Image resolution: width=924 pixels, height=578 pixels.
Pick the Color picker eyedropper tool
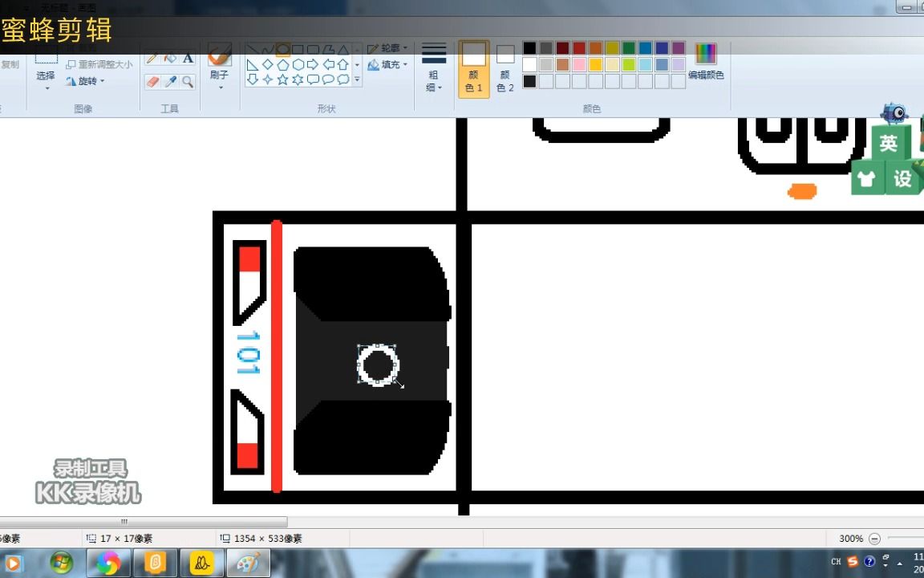[170, 81]
